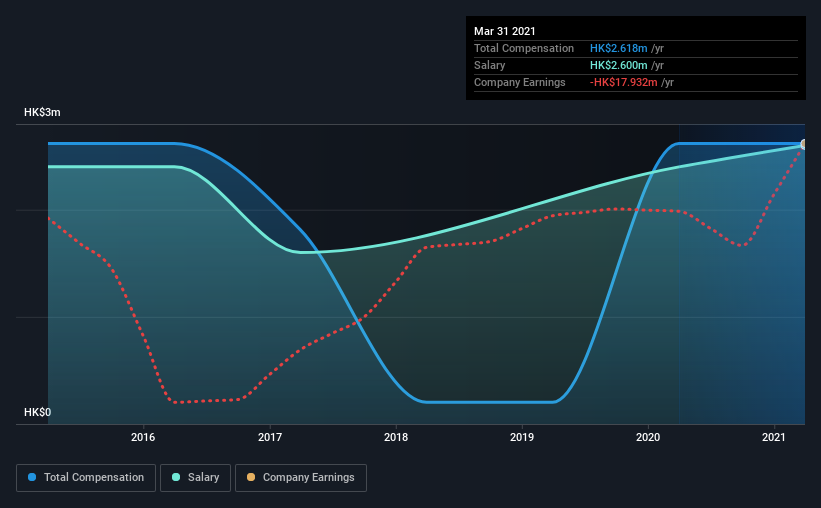The height and width of the screenshot is (508, 821).
Task: Click the 2017 x-axis label
Action: (x=270, y=437)
